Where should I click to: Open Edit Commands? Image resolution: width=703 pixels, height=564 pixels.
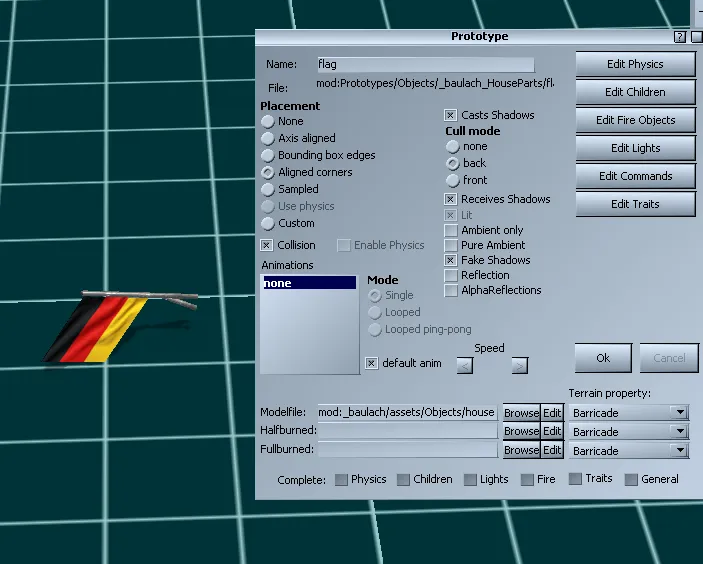click(635, 176)
